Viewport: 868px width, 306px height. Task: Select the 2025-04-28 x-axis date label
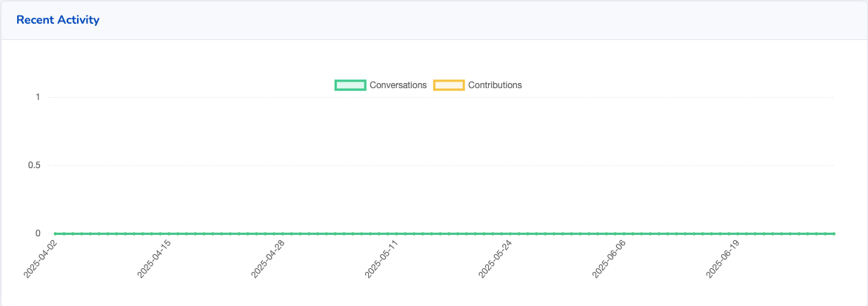(x=268, y=259)
